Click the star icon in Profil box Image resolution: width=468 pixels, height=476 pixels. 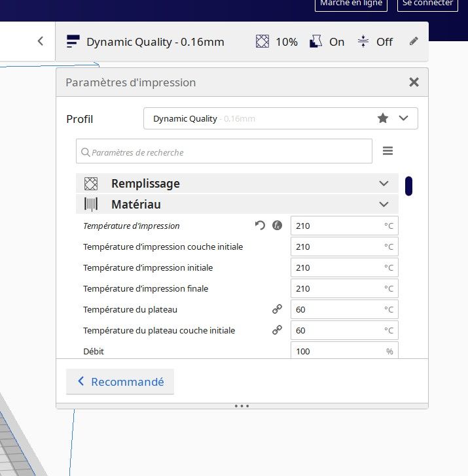click(383, 118)
